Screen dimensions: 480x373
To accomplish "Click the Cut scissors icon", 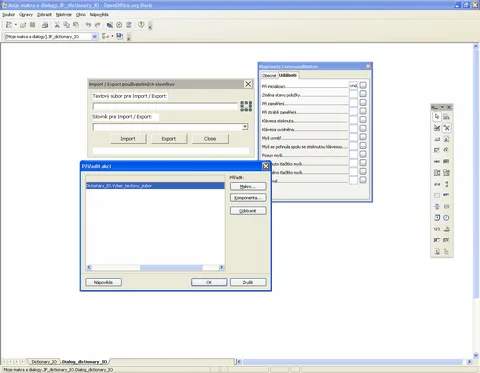I will [x=57, y=25].
